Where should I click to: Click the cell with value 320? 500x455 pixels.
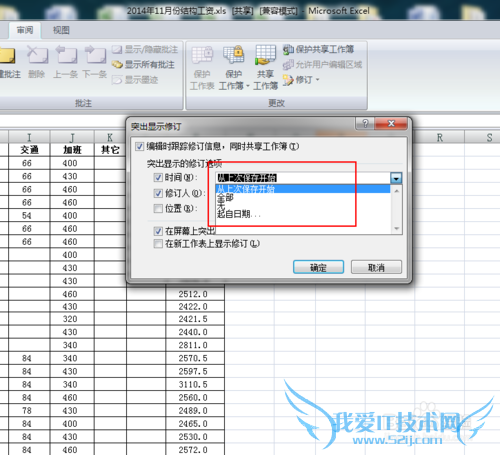[72, 319]
